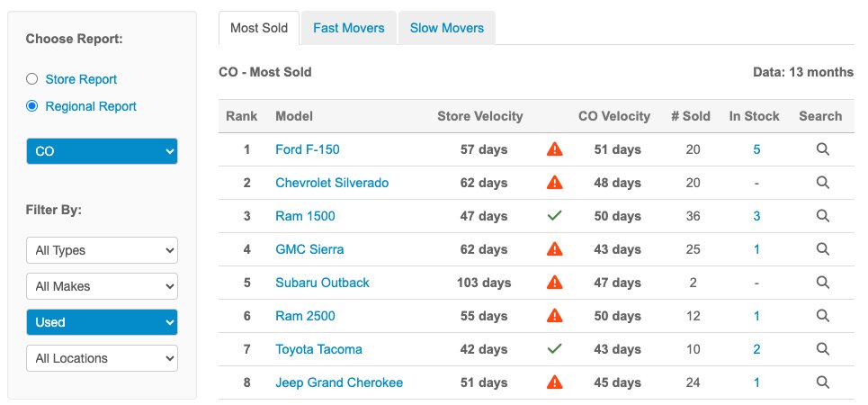Screen dimensions: 868x405
Task: Click the 48 days CO velocity value
Action: [618, 183]
